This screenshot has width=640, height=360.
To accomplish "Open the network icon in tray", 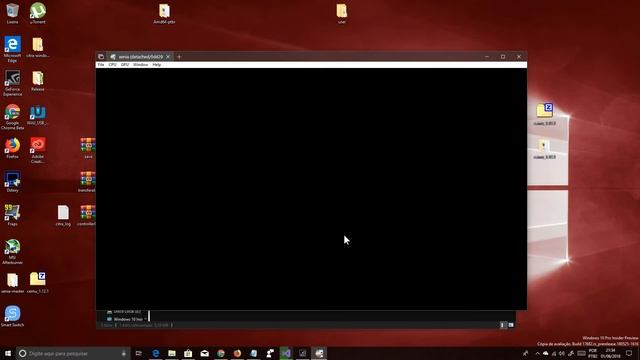I will tap(554, 353).
